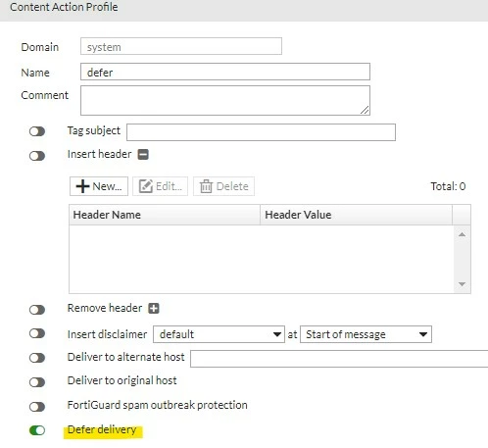Viewport: 488px width, 448px height.
Task: Click the Deliver to alternate host field
Action: 339,359
